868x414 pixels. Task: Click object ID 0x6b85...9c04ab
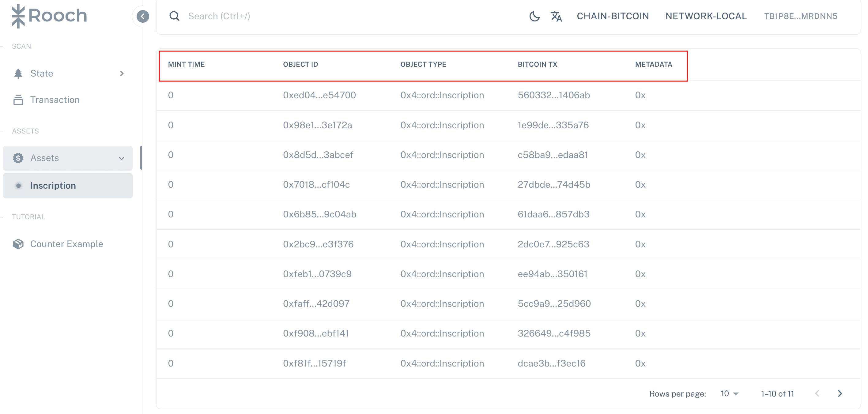point(319,214)
